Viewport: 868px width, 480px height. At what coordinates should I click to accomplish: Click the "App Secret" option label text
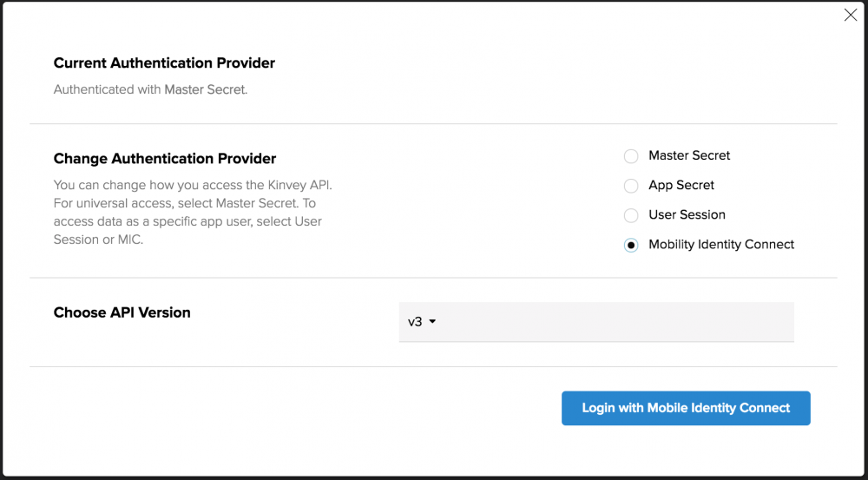coord(681,185)
